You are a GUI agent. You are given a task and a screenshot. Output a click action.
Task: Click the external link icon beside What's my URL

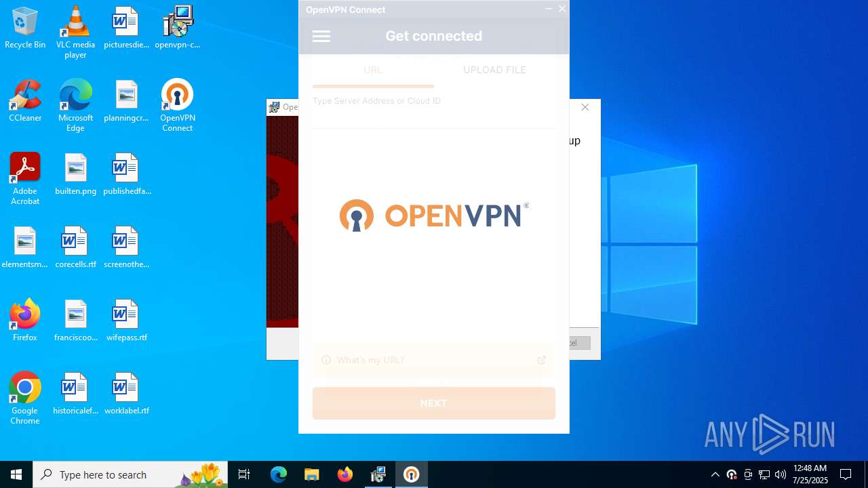[x=541, y=360]
